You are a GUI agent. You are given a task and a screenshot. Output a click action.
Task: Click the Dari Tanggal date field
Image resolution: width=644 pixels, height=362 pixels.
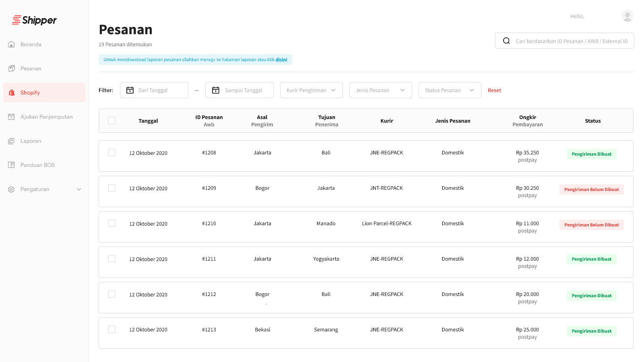[x=154, y=90]
